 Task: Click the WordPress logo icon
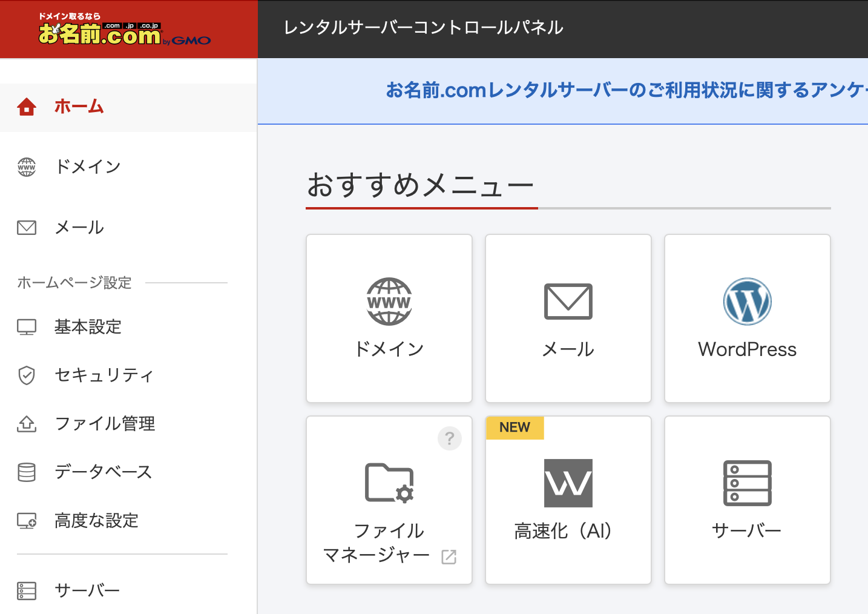click(x=748, y=302)
